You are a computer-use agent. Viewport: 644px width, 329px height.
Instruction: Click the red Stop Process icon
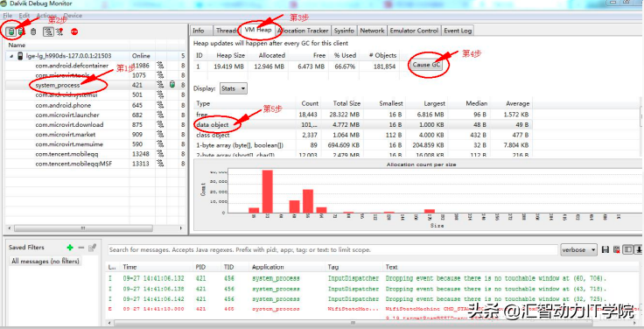click(x=74, y=32)
